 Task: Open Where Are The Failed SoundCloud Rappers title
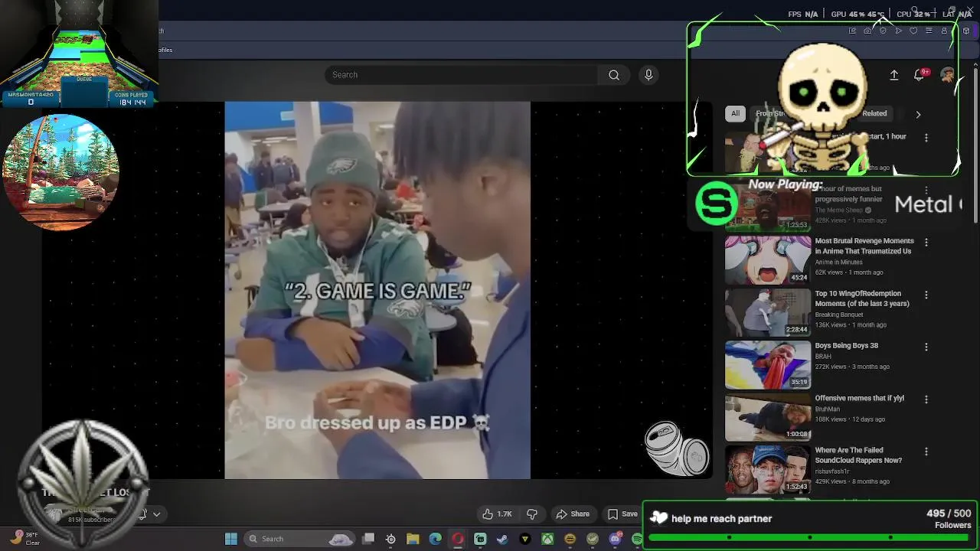point(858,455)
